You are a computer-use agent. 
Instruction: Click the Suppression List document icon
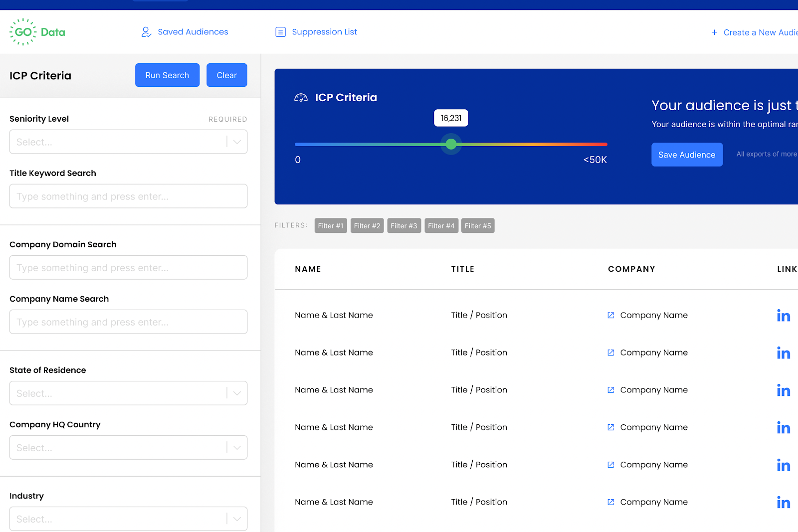click(x=280, y=31)
